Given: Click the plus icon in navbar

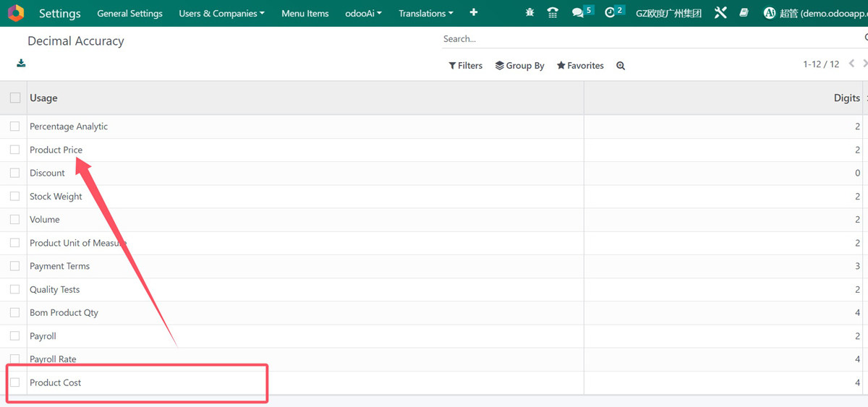Looking at the screenshot, I should point(474,13).
